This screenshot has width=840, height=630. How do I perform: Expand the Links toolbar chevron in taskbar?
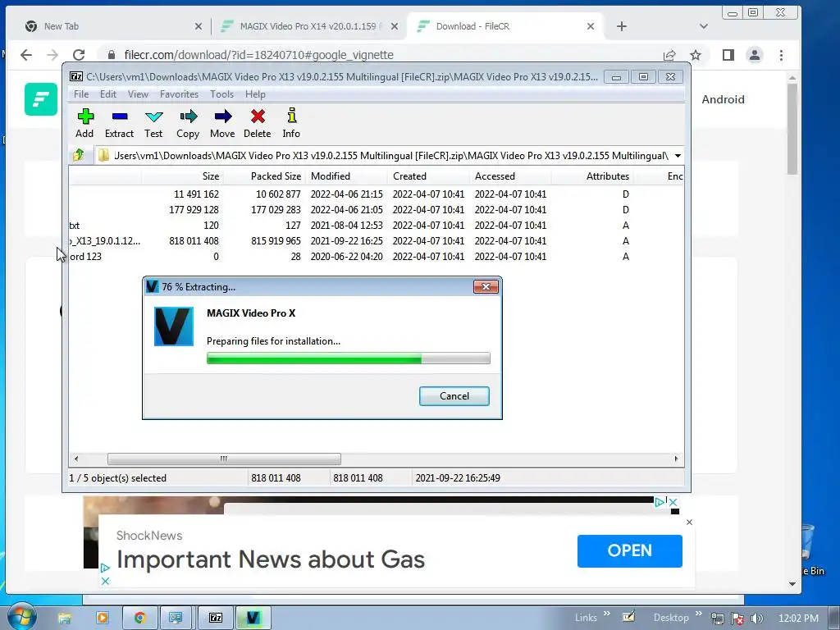(x=606, y=614)
